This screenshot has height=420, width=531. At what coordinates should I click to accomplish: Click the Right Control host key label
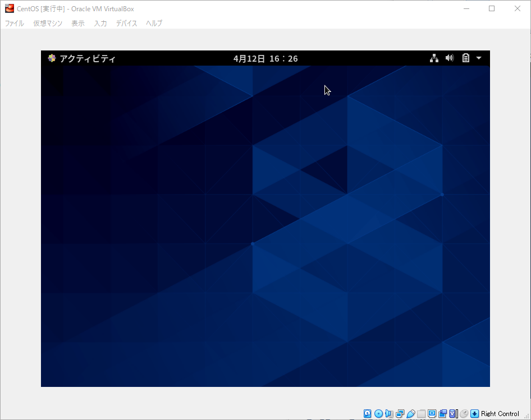pyautogui.click(x=500, y=414)
